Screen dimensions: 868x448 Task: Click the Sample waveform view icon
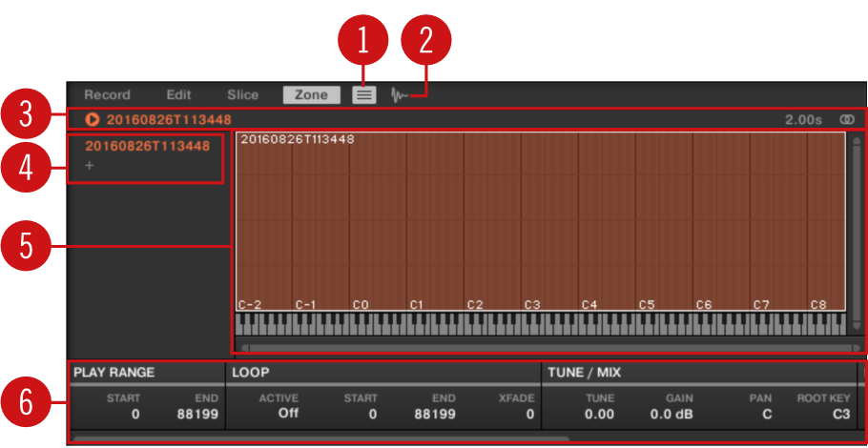pyautogui.click(x=400, y=95)
